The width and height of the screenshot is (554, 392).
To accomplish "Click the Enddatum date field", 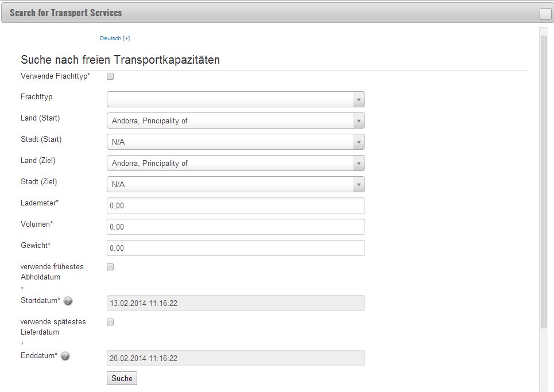I will coord(235,358).
